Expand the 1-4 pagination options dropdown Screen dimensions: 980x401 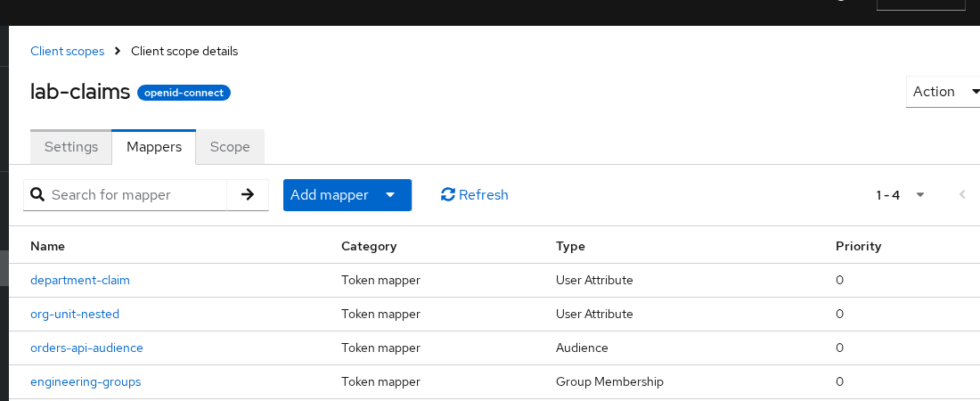920,194
